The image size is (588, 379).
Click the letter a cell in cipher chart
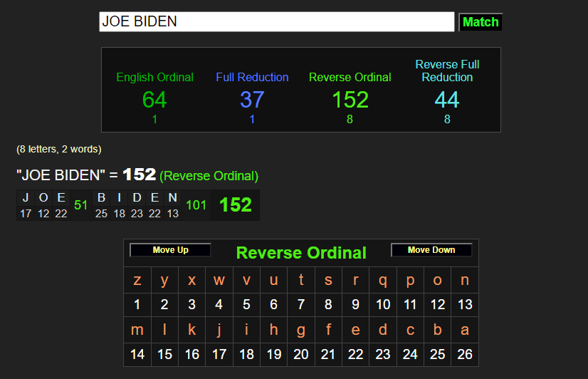coord(465,330)
